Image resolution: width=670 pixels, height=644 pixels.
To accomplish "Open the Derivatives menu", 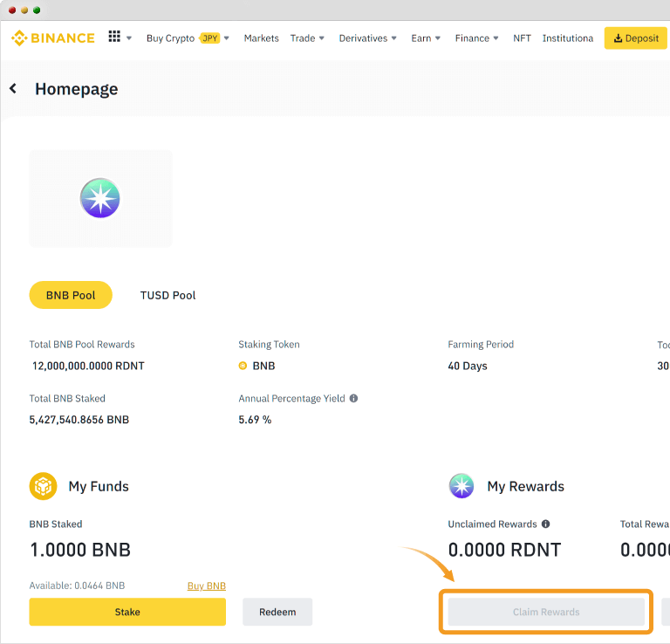I will [x=363, y=38].
